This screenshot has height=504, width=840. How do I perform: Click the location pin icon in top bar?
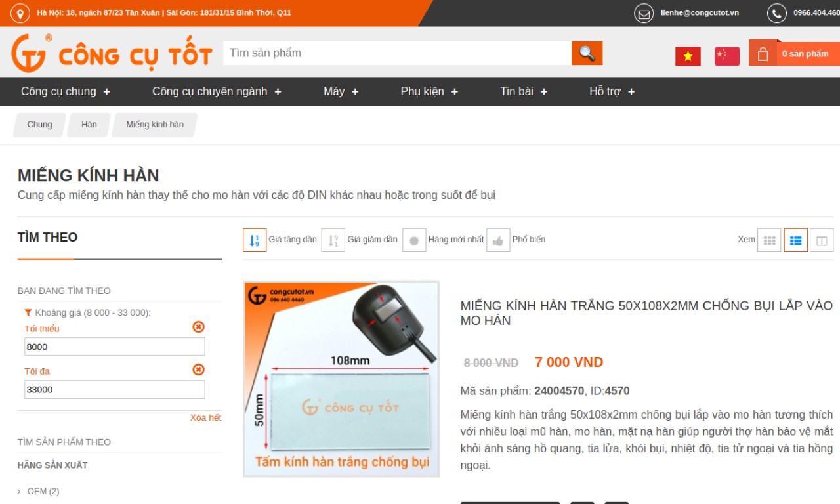pyautogui.click(x=20, y=13)
